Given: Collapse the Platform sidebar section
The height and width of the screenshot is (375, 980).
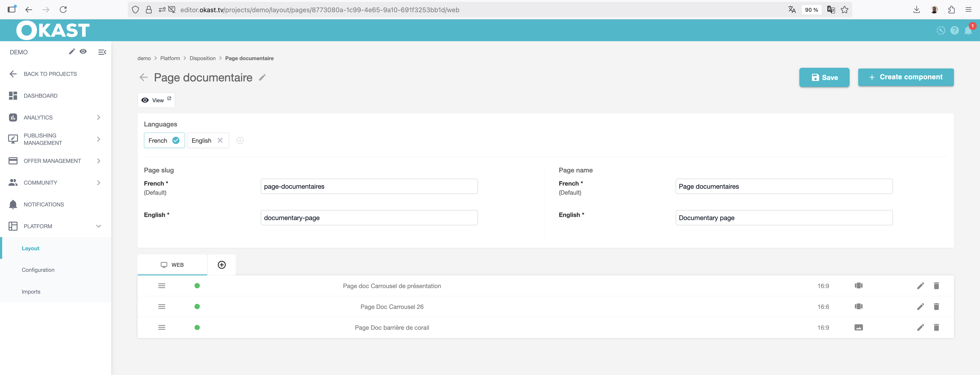Looking at the screenshot, I should [x=99, y=226].
